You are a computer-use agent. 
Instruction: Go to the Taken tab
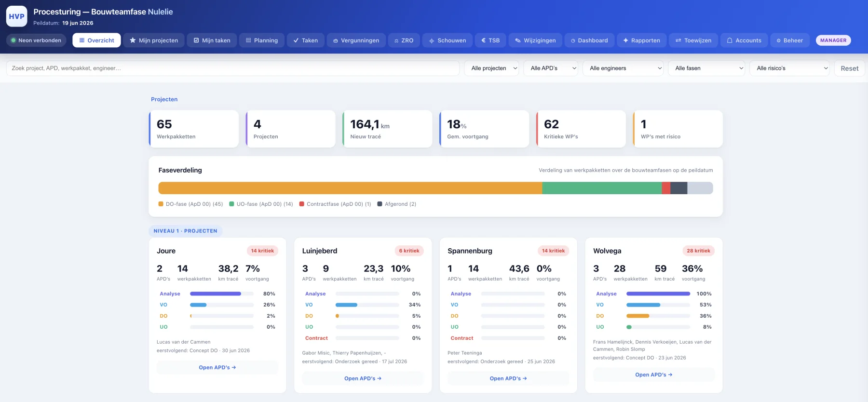[306, 40]
